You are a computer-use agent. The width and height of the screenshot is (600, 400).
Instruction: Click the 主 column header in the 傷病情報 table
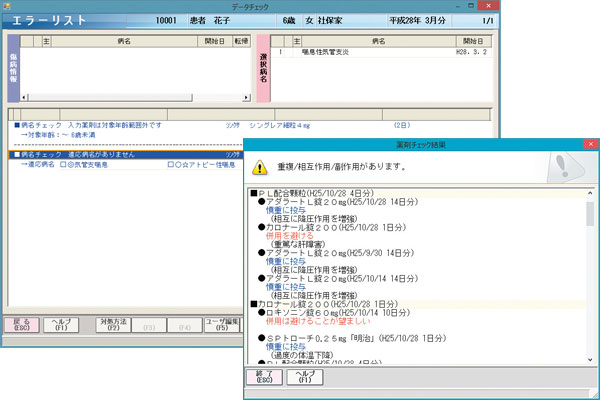[46, 41]
